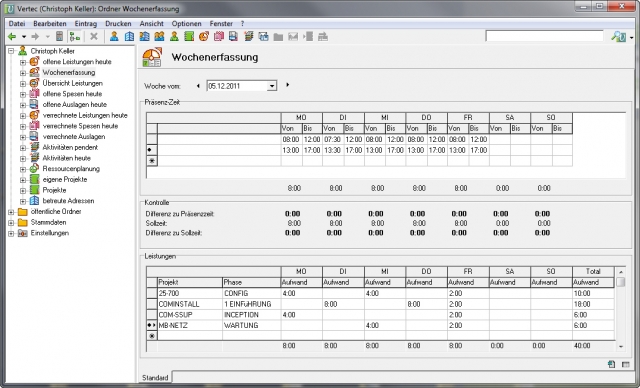Select Aktivitäten pendent in the tree
The width and height of the screenshot is (640, 388).
[70, 147]
